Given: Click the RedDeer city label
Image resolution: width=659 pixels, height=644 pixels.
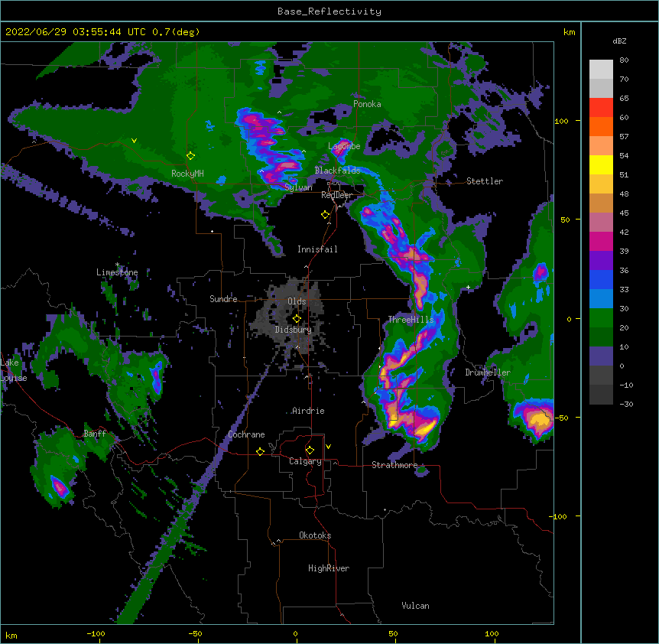Looking at the screenshot, I should click(336, 195).
